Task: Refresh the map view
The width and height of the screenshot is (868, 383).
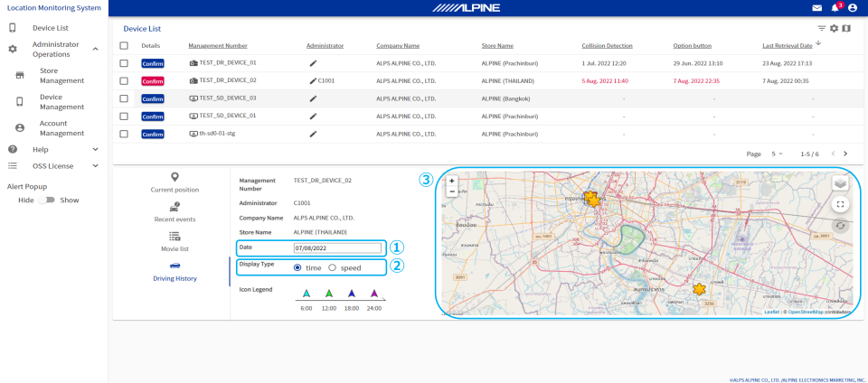Action: click(840, 226)
